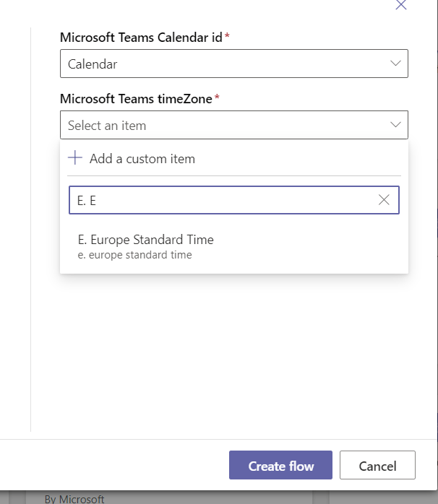Click the 'Add a custom item' text label
The image size is (438, 504).
point(142,158)
